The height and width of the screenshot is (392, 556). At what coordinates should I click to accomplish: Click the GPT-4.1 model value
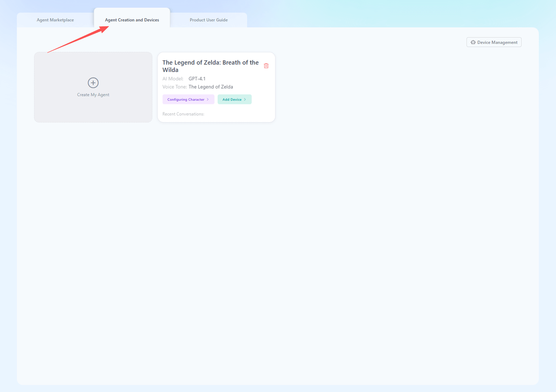point(197,79)
